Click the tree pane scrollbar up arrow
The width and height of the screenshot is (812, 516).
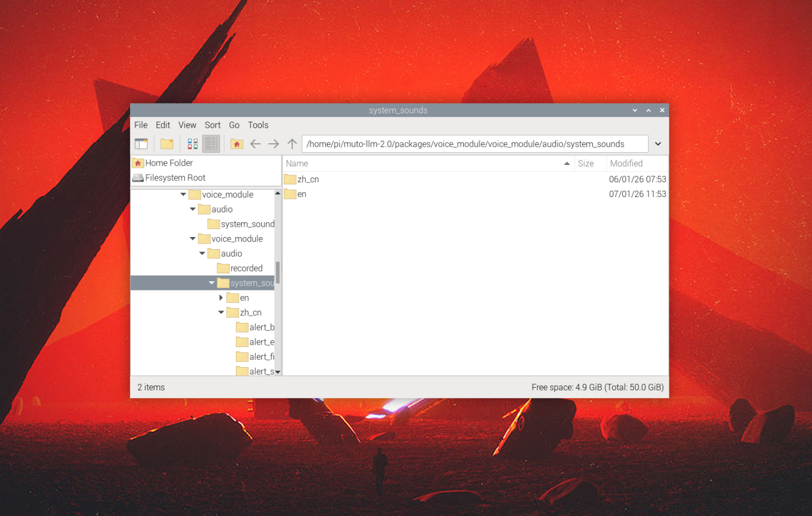(x=278, y=194)
